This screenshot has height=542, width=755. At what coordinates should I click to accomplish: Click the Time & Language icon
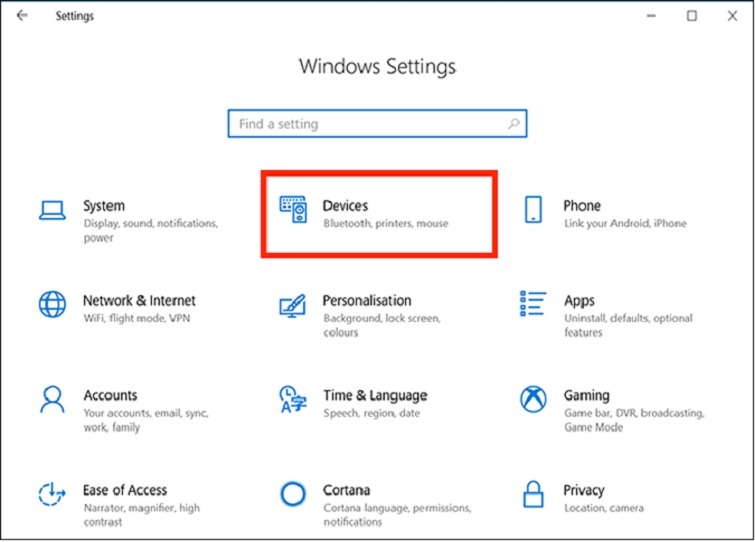pyautogui.click(x=292, y=399)
